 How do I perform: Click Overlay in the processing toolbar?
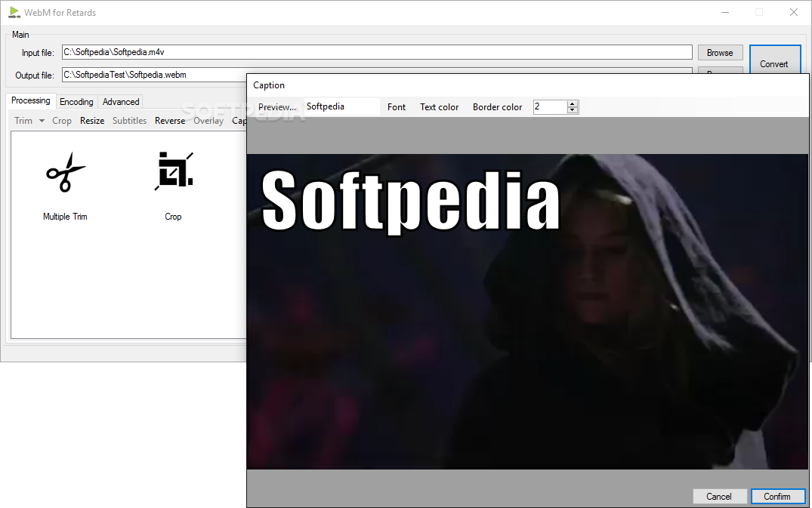[208, 121]
